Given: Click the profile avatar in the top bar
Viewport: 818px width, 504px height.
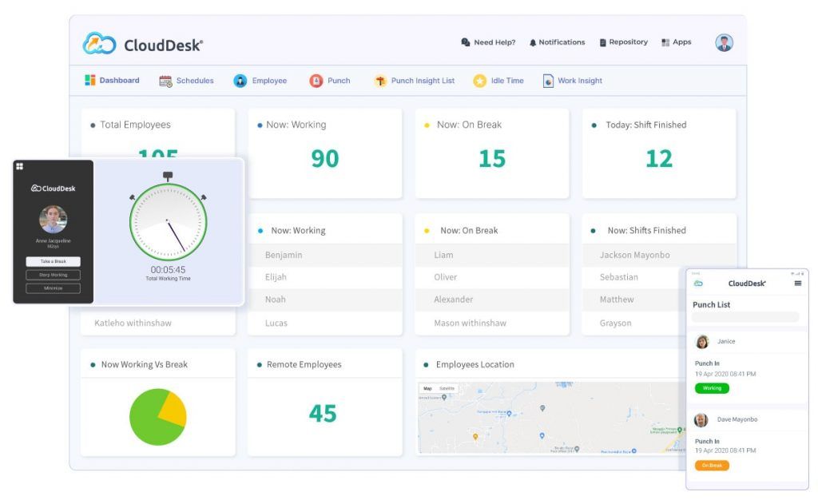Looking at the screenshot, I should pyautogui.click(x=724, y=42).
